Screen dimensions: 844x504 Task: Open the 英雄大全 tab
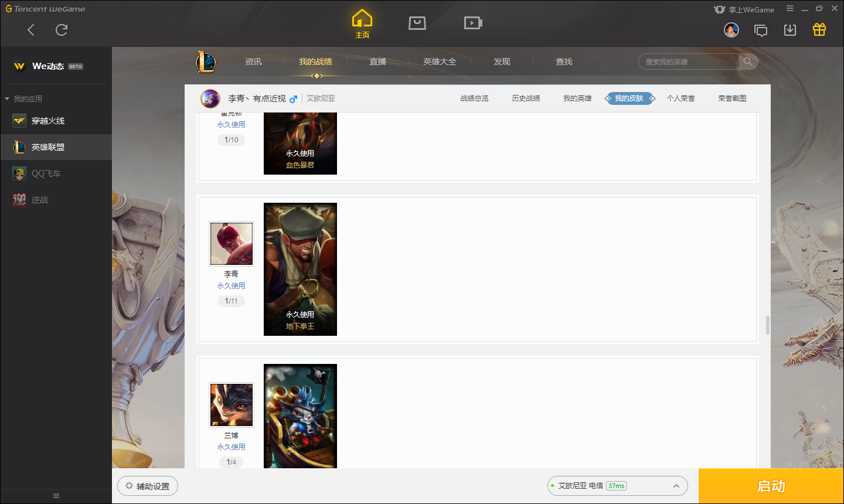(440, 62)
